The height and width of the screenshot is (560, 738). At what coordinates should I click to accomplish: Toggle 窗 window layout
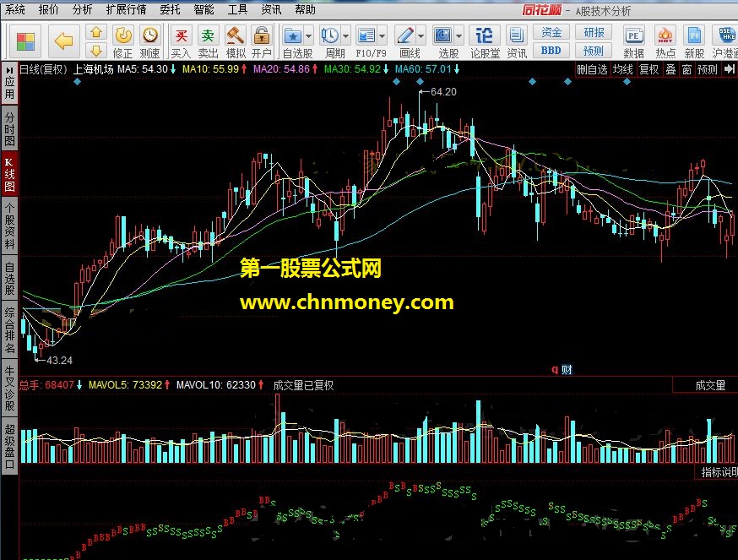tap(686, 69)
